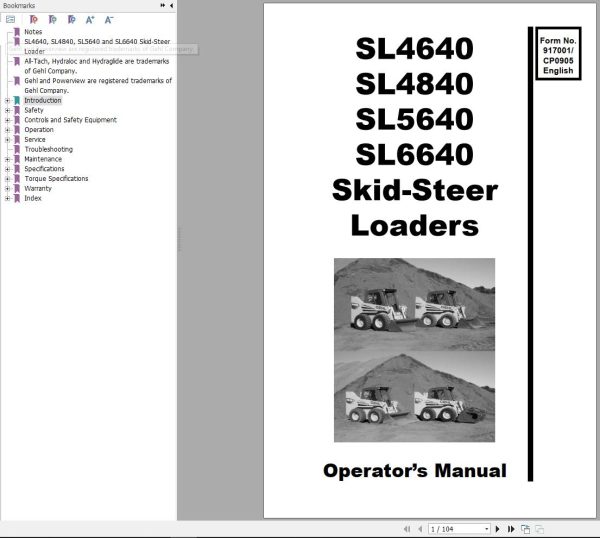Image resolution: width=600 pixels, height=538 pixels.
Task: Click the Skid-Steer heading on cover page
Action: pos(415,190)
